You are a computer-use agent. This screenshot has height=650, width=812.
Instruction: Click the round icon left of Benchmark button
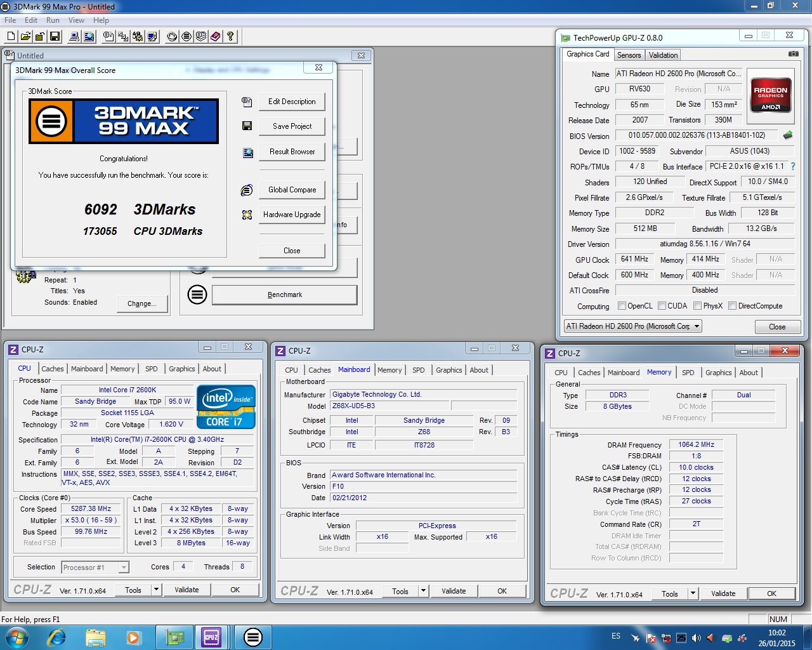pos(197,295)
